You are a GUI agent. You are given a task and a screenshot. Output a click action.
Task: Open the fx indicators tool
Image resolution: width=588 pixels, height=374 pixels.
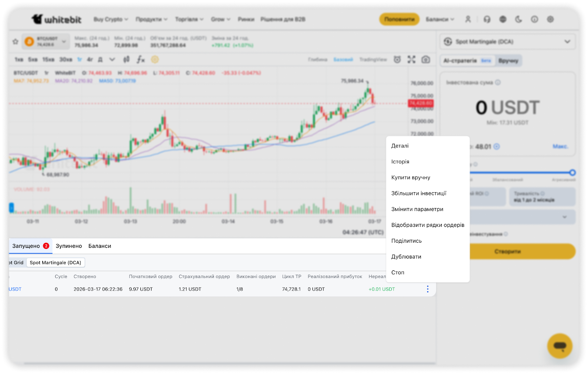(141, 60)
